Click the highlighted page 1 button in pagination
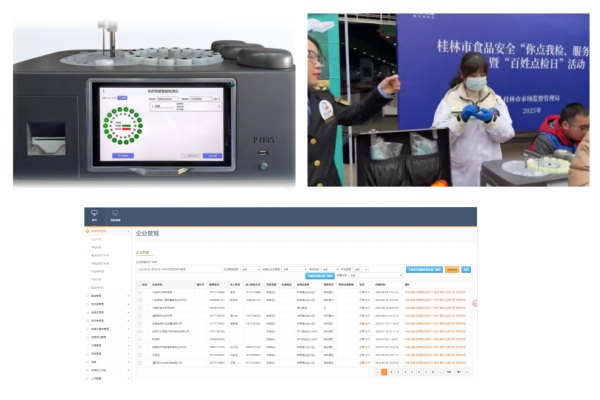 383,371
